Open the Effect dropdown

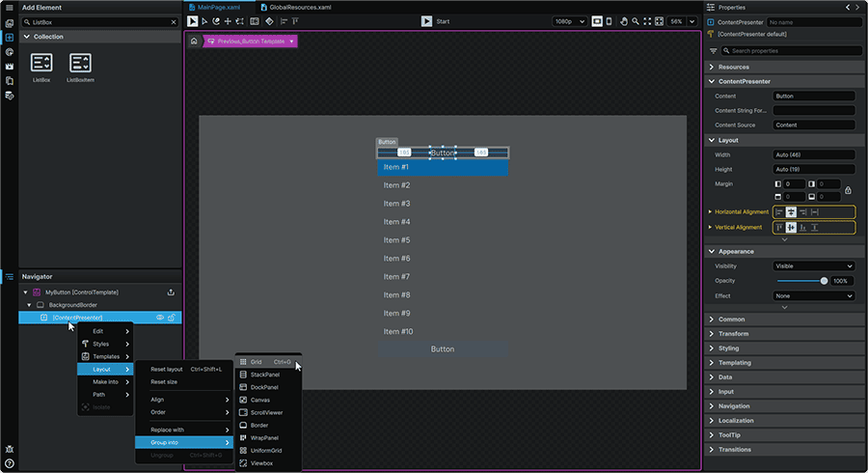click(814, 295)
